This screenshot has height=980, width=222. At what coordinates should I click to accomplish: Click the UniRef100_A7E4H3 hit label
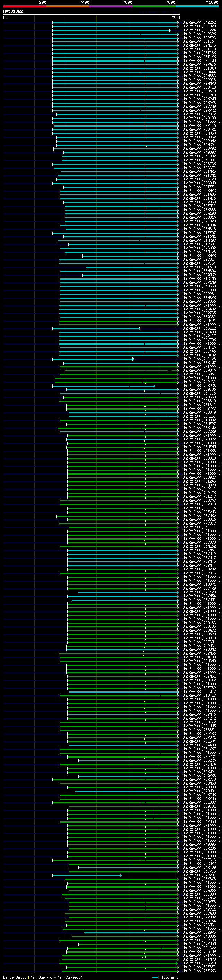point(199,332)
